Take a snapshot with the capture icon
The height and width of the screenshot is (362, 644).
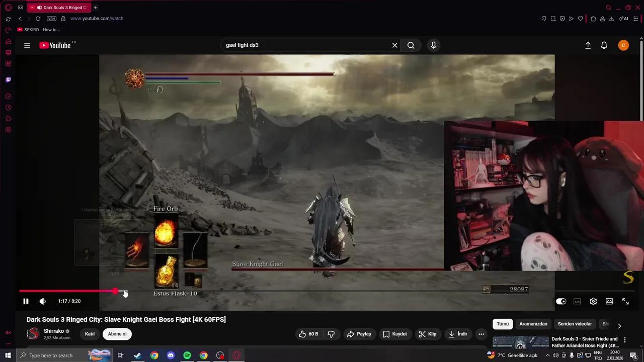tap(553, 19)
